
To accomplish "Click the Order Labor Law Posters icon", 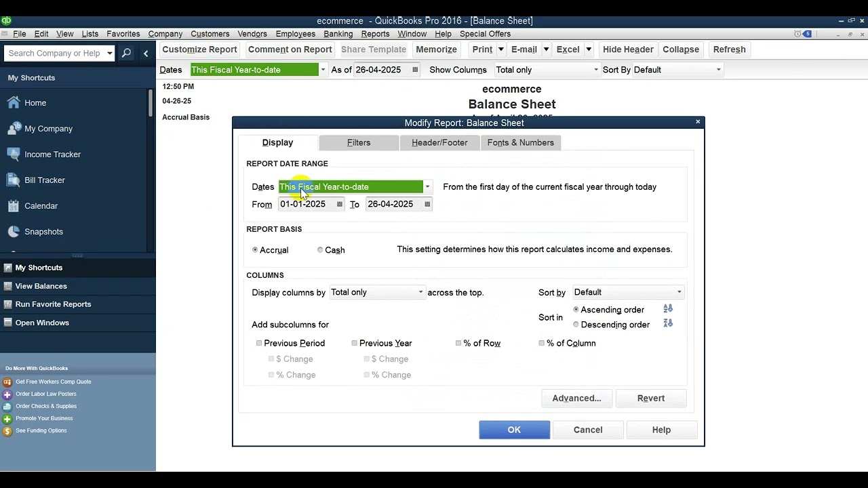I will (x=7, y=394).
